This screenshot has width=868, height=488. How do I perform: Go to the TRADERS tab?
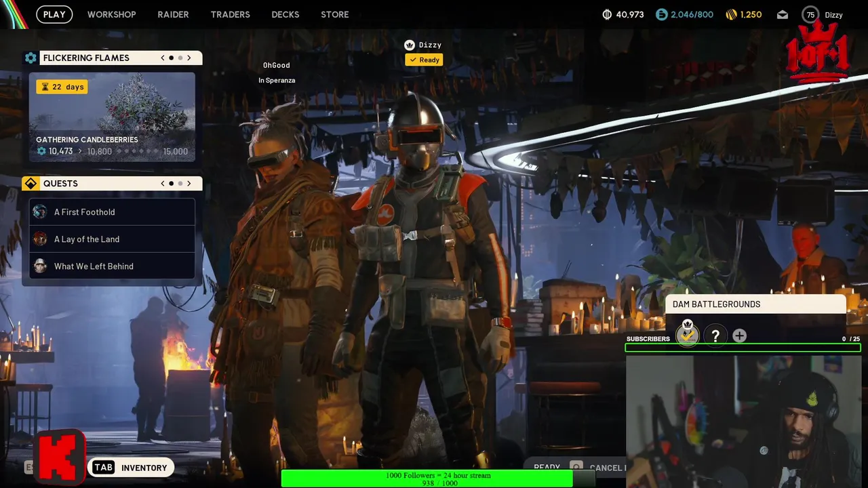point(230,14)
